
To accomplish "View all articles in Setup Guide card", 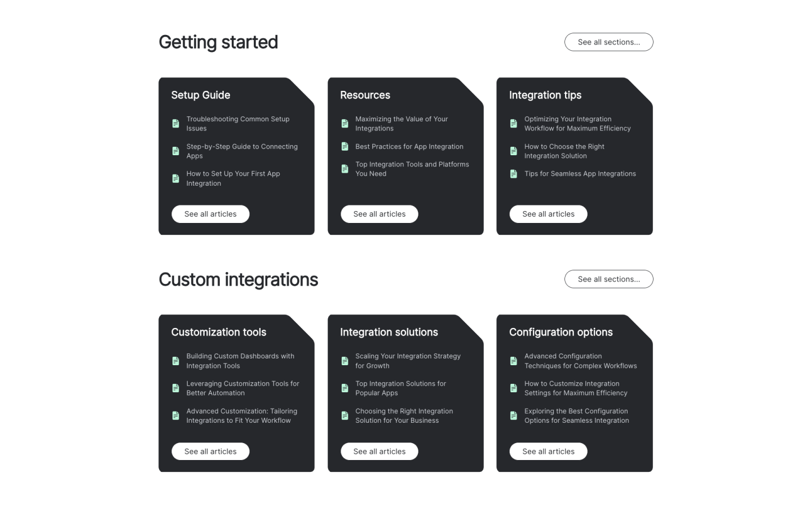I will [x=210, y=214].
